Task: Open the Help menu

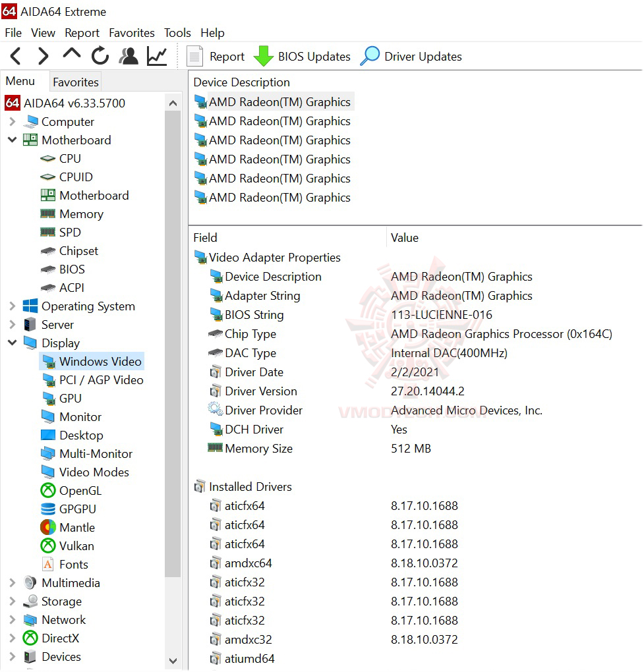Action: (212, 33)
